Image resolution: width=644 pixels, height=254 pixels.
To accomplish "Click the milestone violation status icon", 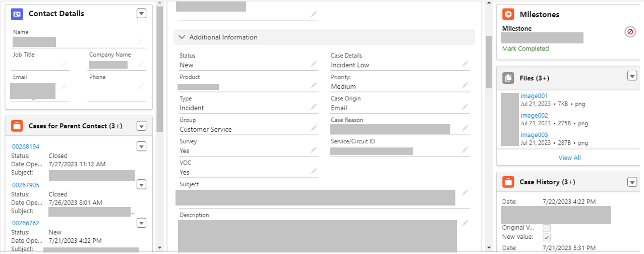I will click(630, 32).
